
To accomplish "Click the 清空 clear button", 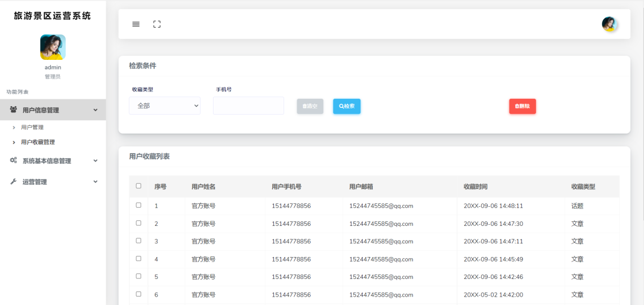I will click(310, 106).
